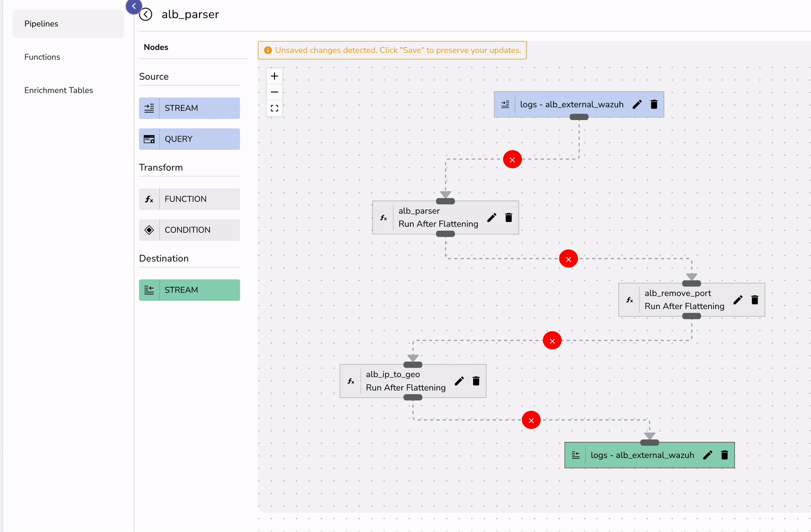Delete the source logs - alb_external_wazuh node

pyautogui.click(x=654, y=104)
